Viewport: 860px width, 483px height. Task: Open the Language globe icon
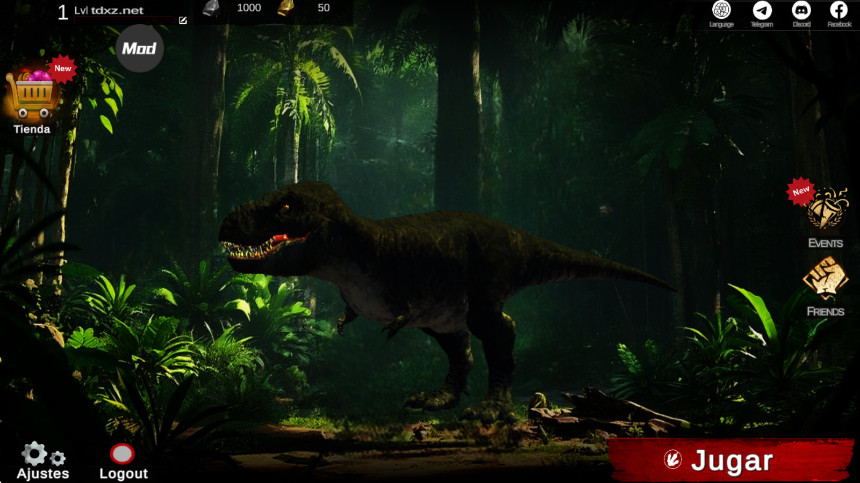coord(721,10)
